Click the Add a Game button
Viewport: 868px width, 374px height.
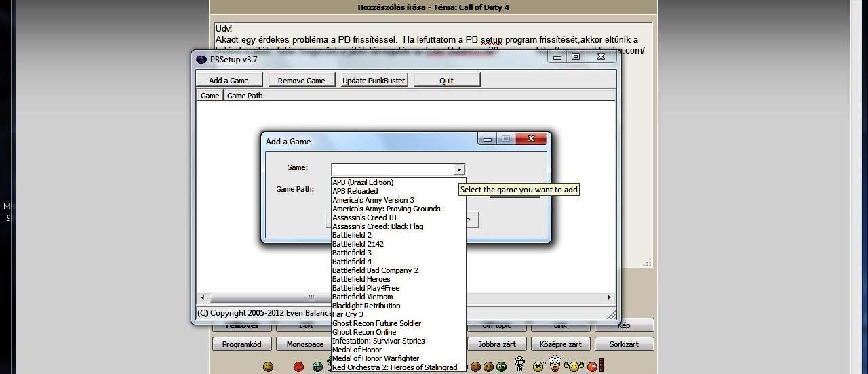(229, 80)
